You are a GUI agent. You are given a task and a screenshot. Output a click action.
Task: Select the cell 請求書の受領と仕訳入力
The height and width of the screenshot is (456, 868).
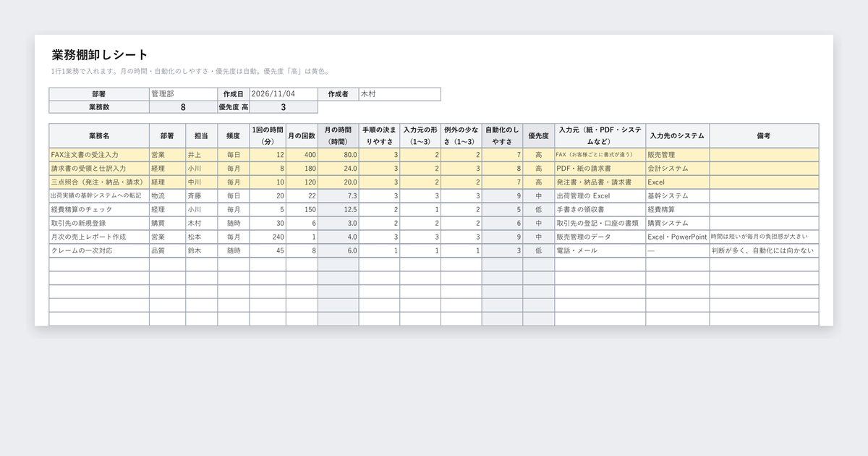pyautogui.click(x=99, y=169)
